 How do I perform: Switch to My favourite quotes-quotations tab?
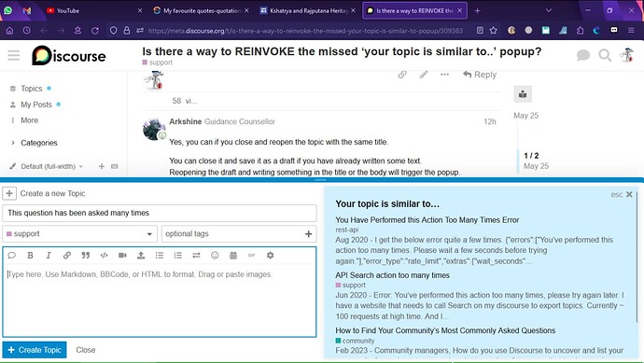coord(201,10)
